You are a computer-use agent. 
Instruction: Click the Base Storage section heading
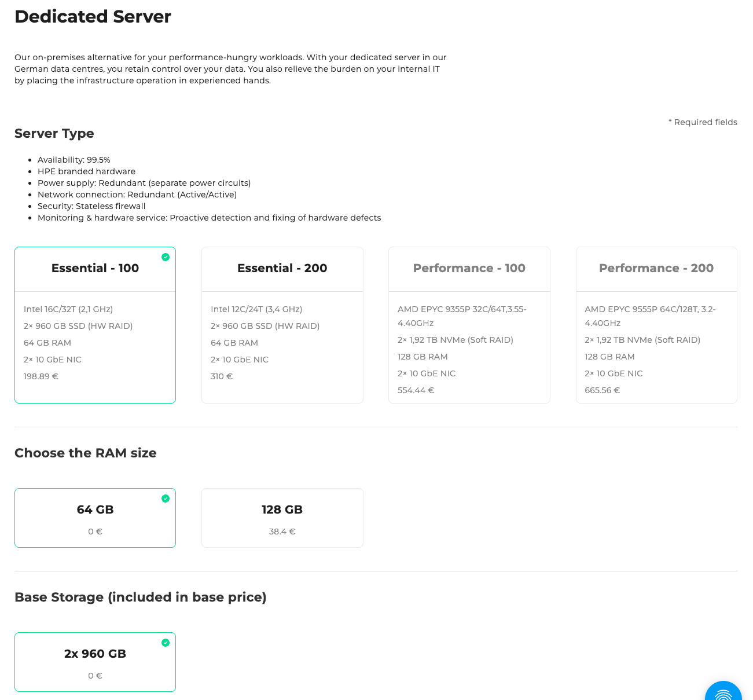[140, 597]
